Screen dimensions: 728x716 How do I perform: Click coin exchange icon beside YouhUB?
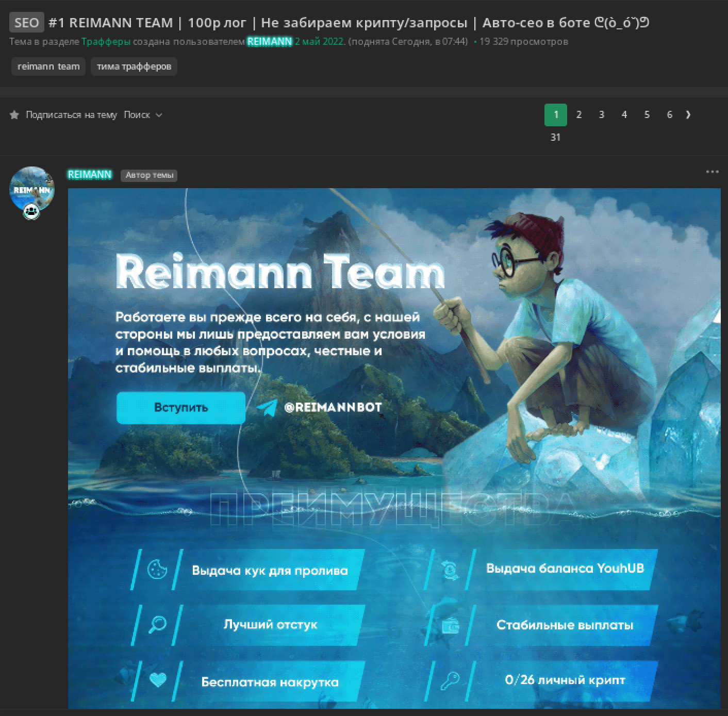[x=450, y=570]
